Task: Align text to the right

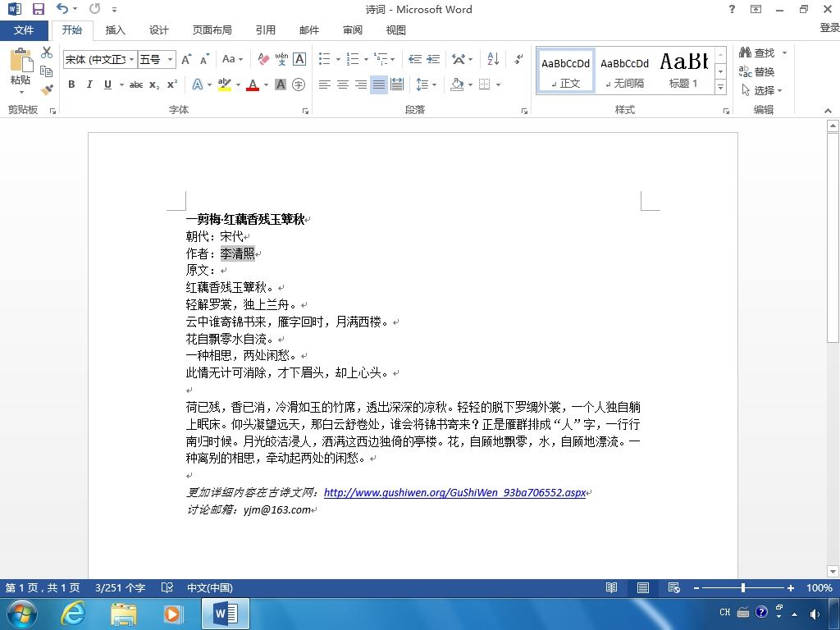Action: 361,84
